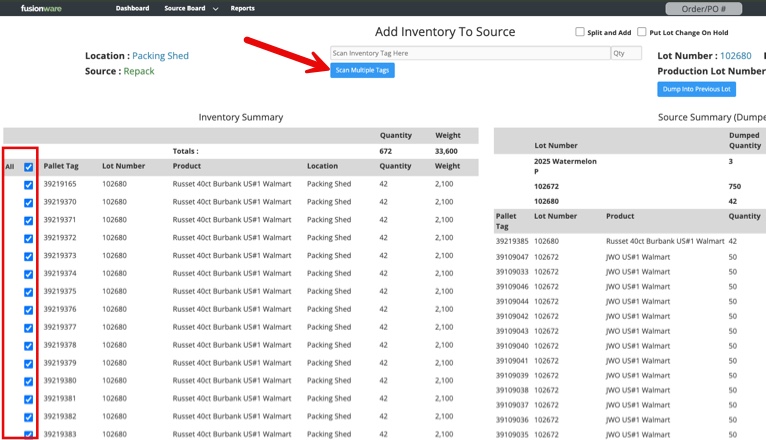Click the Scan Inventory Tag input field
766x440 pixels.
point(469,53)
